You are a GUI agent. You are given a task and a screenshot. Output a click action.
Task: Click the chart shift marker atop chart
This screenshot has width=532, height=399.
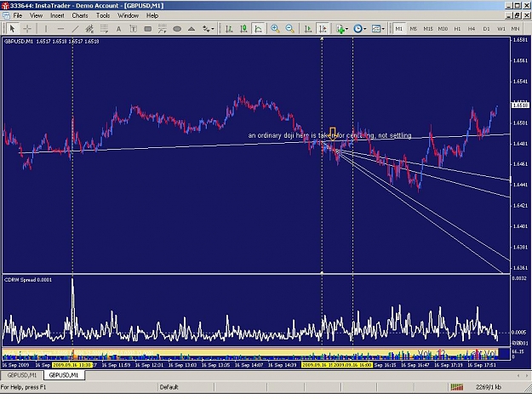click(x=322, y=39)
